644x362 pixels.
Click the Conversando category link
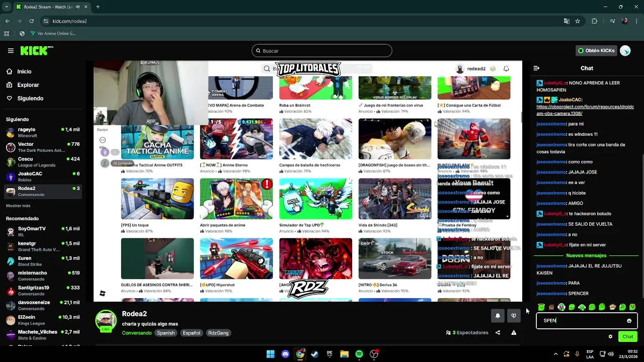[x=136, y=333]
